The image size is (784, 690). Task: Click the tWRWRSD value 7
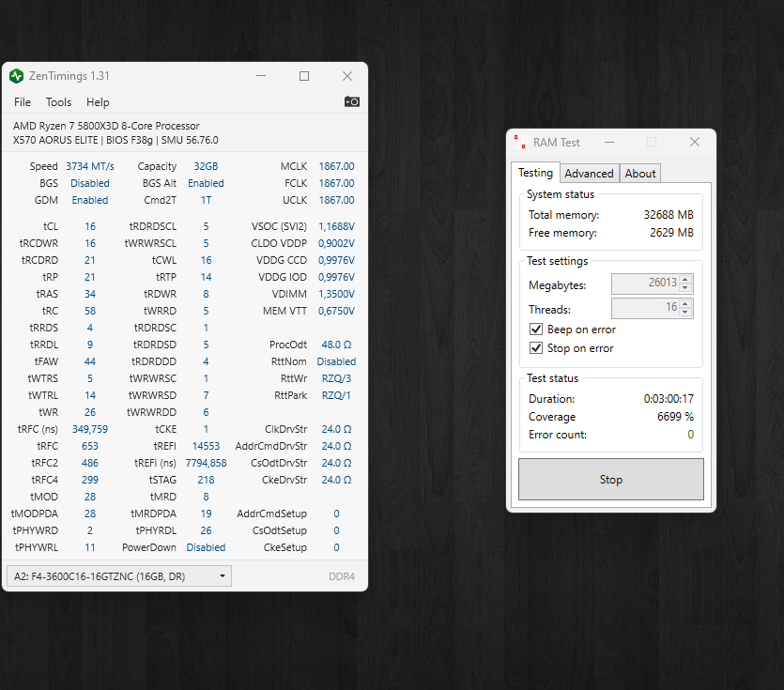[206, 395]
